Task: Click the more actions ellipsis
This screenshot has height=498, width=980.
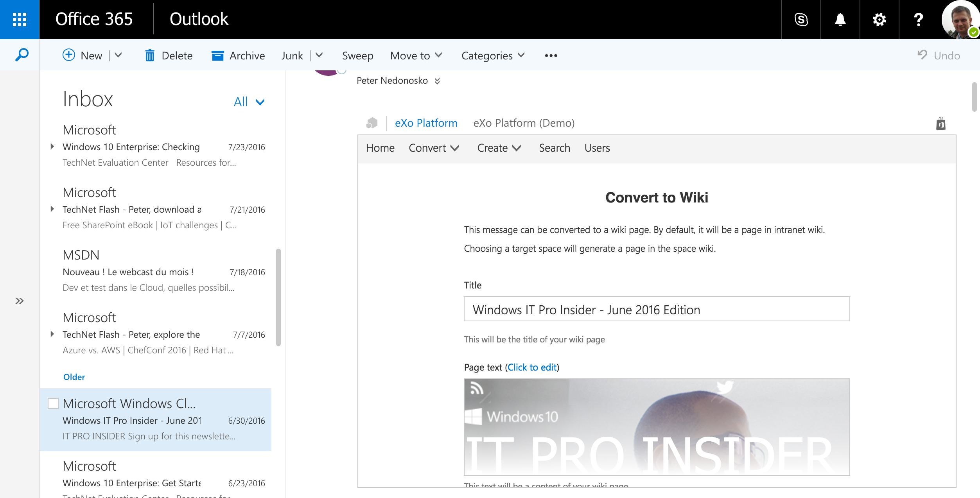Action: coord(551,56)
